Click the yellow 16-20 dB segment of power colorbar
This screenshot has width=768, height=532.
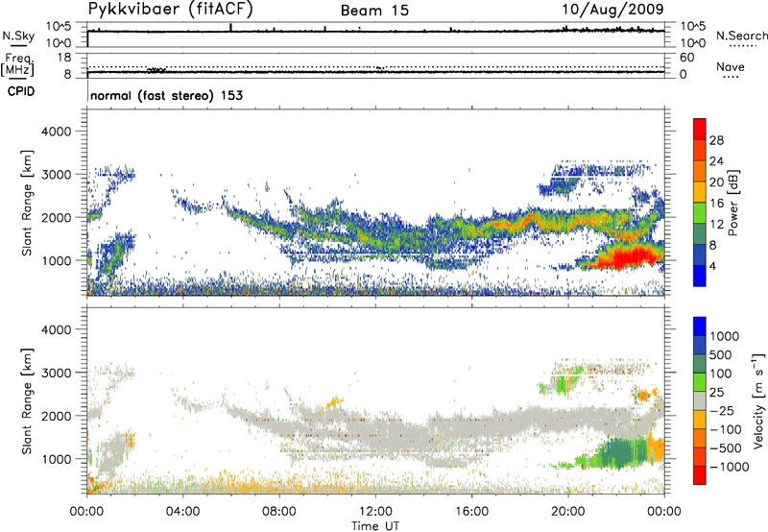click(700, 191)
